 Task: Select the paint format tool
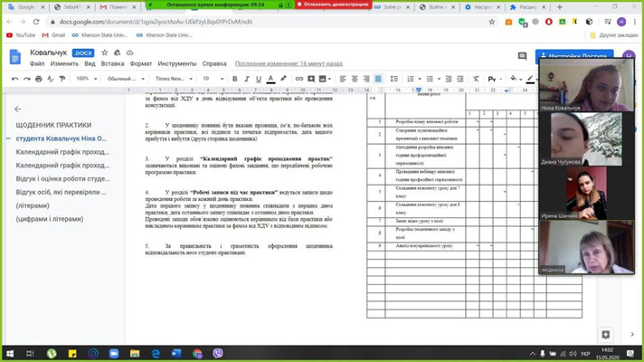point(62,79)
